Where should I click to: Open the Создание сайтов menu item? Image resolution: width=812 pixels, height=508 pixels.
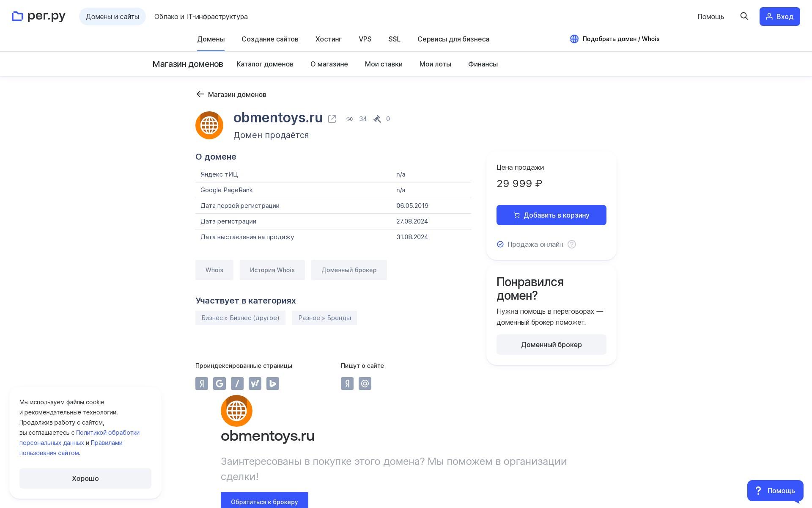point(270,39)
